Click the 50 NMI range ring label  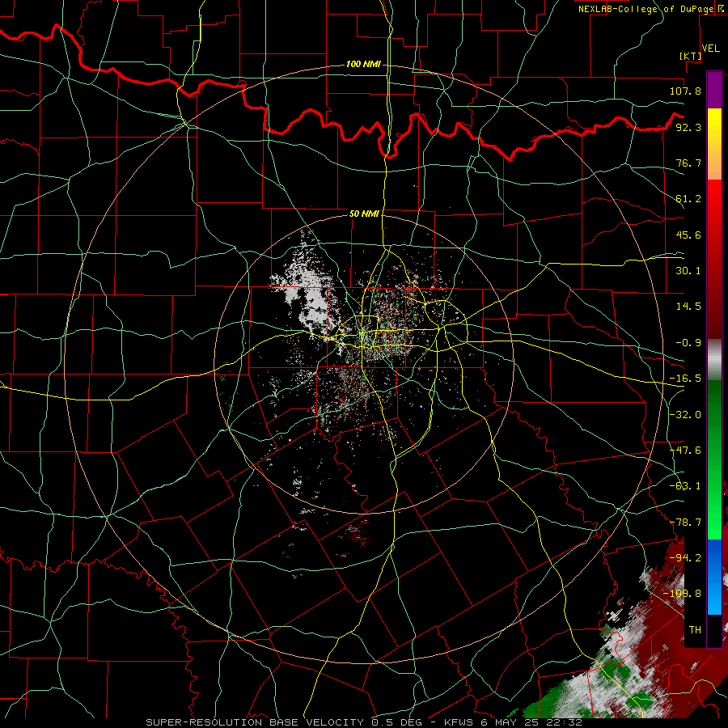tap(364, 214)
